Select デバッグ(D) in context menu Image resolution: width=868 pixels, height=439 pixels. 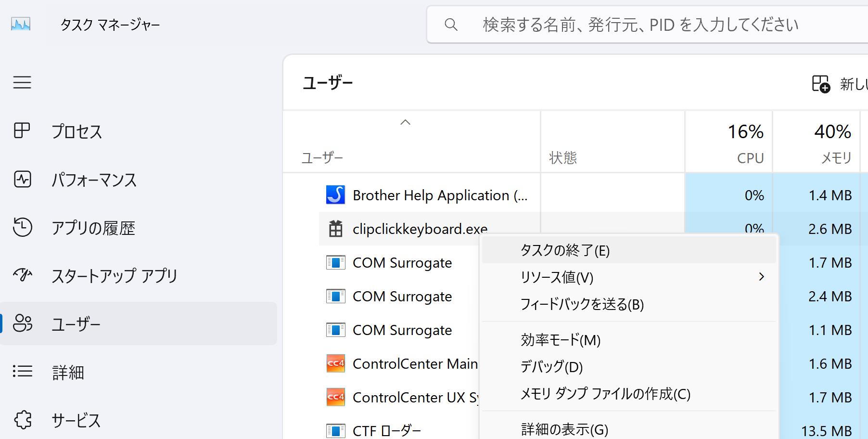551,367
